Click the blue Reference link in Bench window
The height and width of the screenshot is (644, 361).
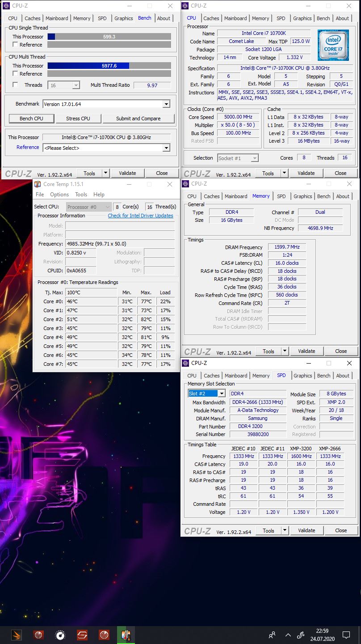coord(28,147)
